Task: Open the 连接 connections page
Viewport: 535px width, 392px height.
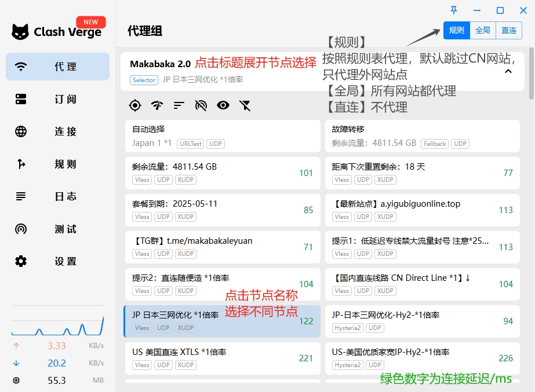Action: click(x=57, y=131)
